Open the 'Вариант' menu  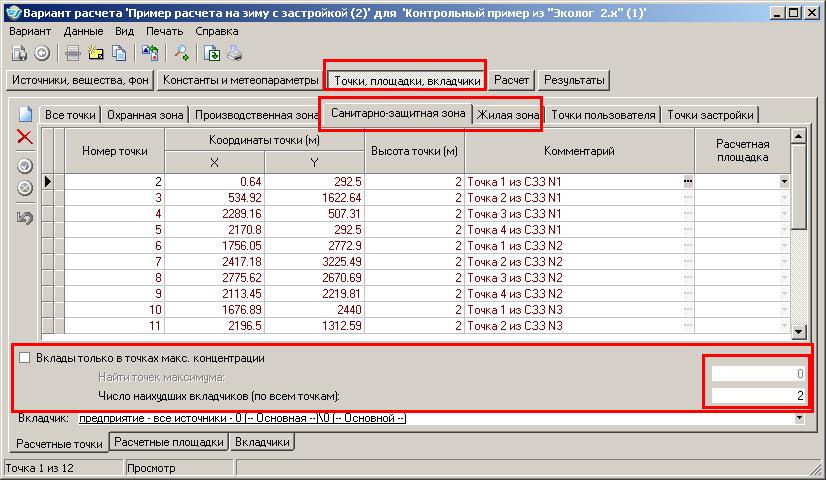[29, 31]
